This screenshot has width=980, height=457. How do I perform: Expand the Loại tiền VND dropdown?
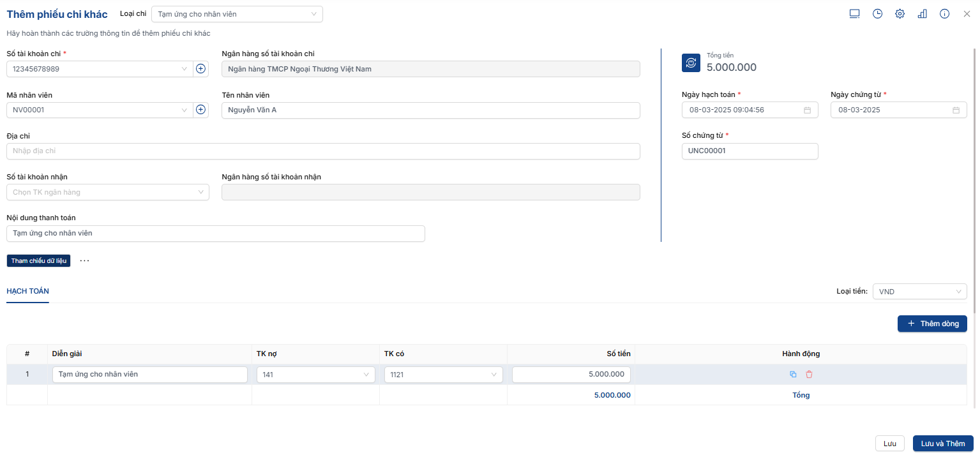click(x=919, y=292)
